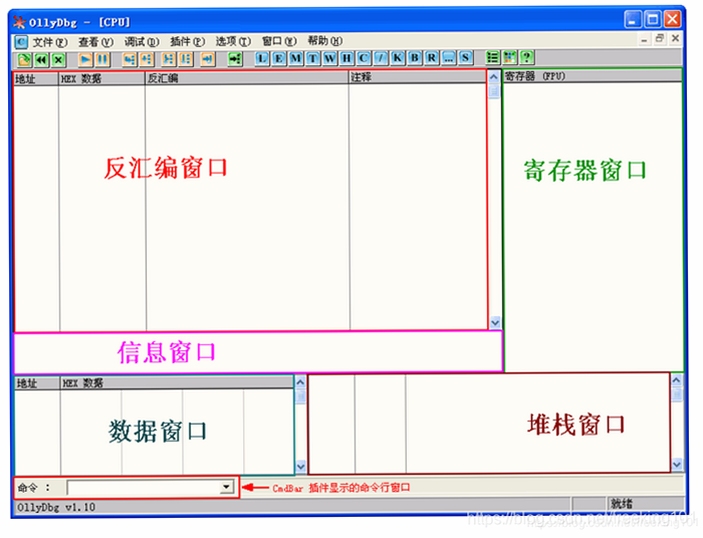
Task: Open the 插件(P) menu
Action: pos(187,42)
